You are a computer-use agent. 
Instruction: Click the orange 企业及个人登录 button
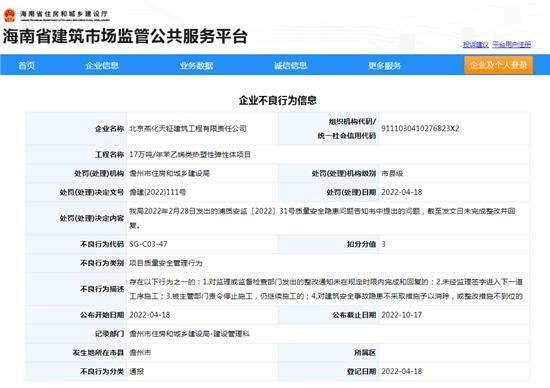tap(498, 65)
